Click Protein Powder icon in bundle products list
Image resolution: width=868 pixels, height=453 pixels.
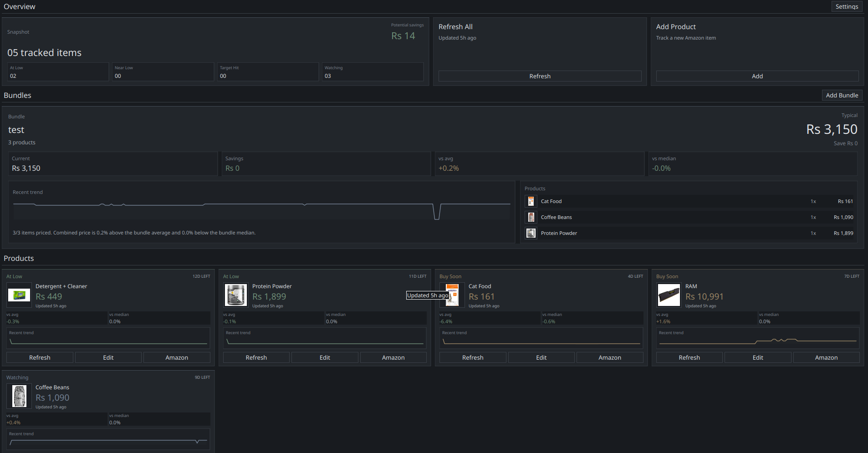[x=531, y=233]
